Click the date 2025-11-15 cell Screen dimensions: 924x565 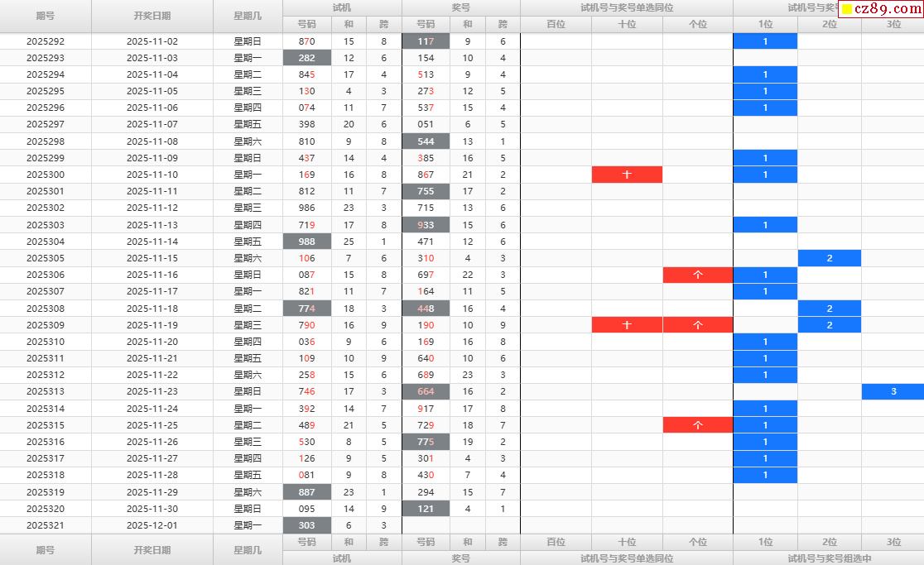coord(152,258)
